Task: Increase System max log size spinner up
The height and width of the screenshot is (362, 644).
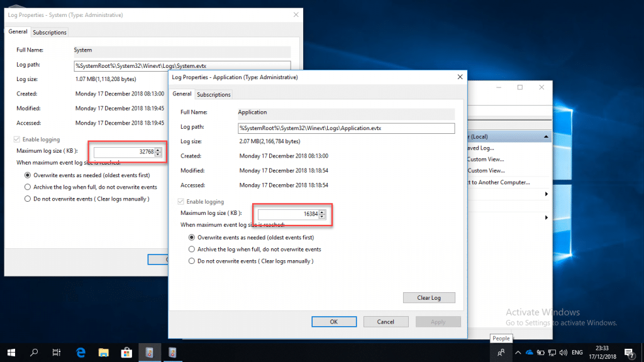Action: coord(158,150)
